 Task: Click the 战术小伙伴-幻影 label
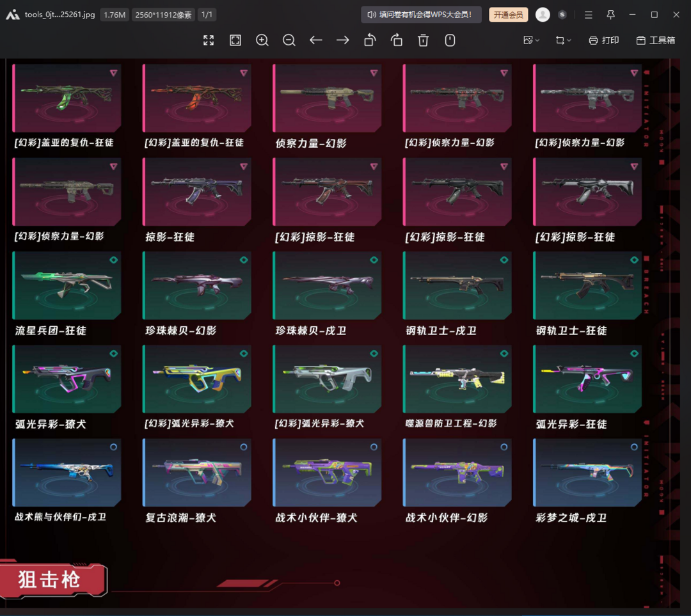[447, 517]
